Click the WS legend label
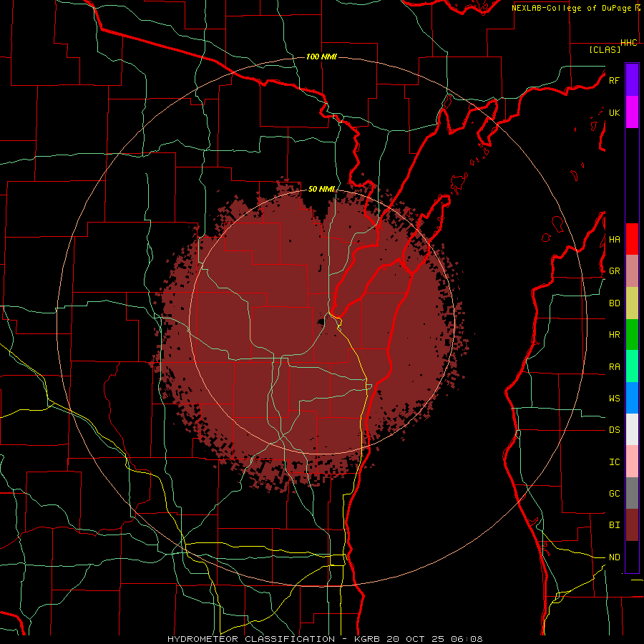Image resolution: width=644 pixels, height=644 pixels. pyautogui.click(x=614, y=398)
